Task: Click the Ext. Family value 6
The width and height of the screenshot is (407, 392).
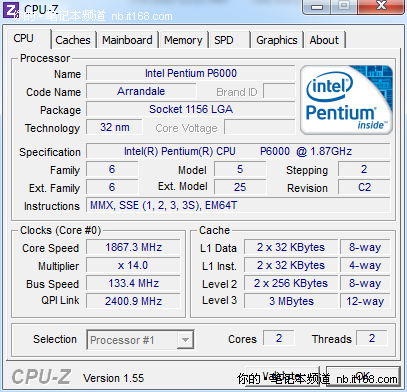Action: (x=112, y=187)
